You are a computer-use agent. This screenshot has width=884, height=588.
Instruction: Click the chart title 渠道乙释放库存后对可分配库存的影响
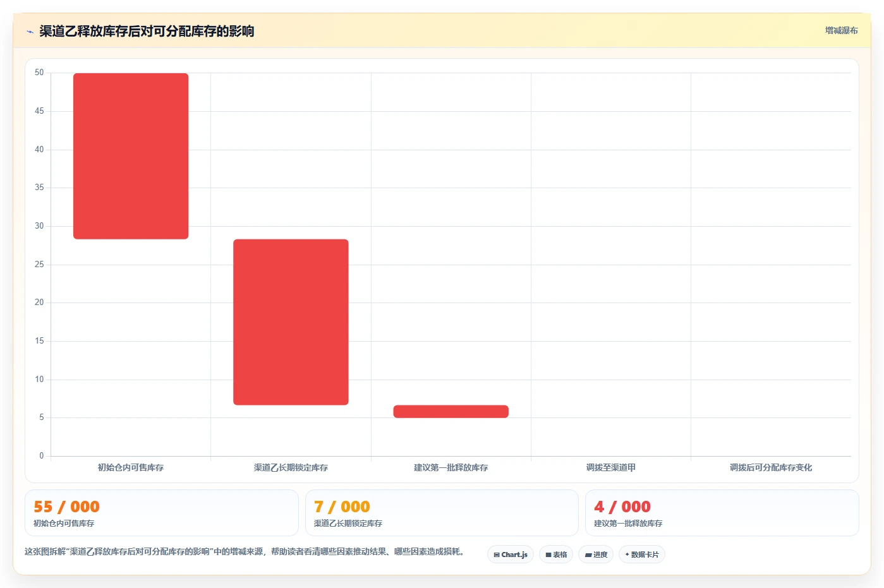pos(147,32)
